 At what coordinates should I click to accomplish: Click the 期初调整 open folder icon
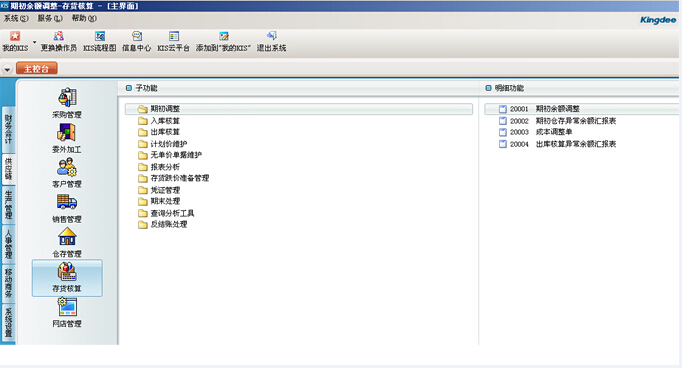[143, 109]
